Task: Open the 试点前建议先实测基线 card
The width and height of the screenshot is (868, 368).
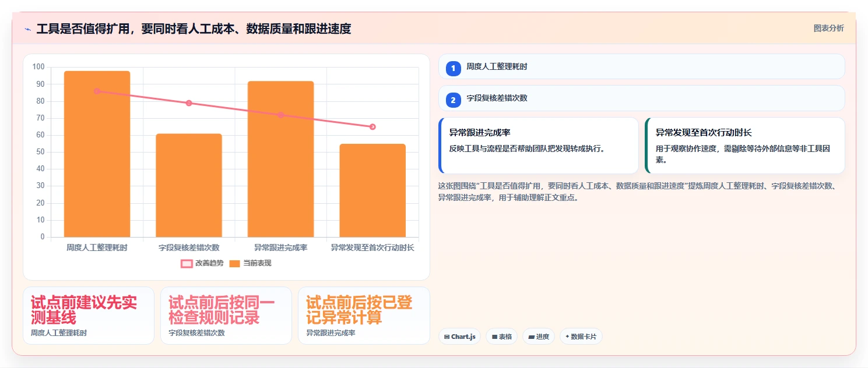Action: click(89, 316)
